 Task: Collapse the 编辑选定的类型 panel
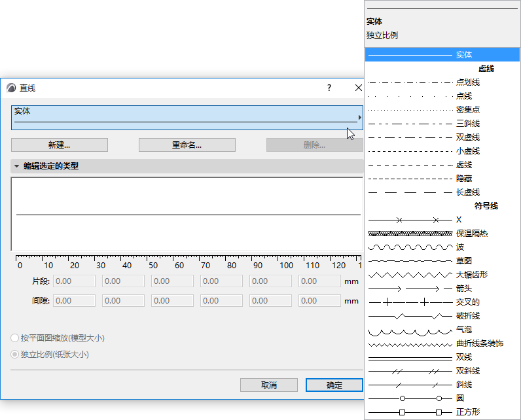click(x=16, y=166)
